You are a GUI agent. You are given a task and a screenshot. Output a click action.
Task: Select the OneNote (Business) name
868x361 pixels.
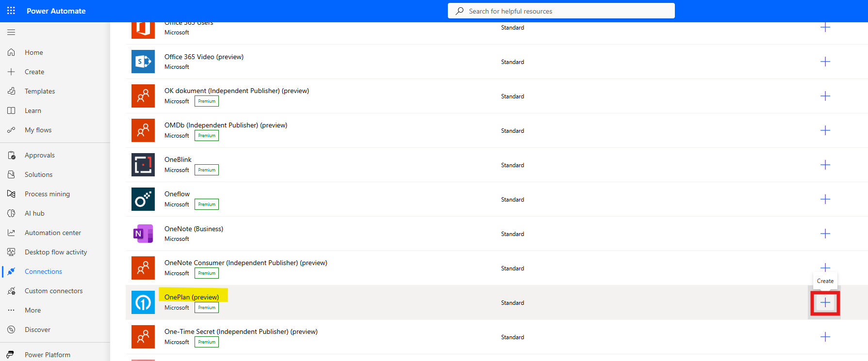click(194, 229)
